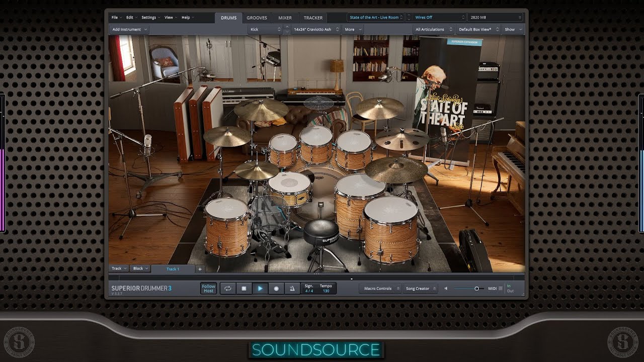This screenshot has width=644, height=362.
Task: Open the Default Box View dropdown
Action: click(478, 30)
